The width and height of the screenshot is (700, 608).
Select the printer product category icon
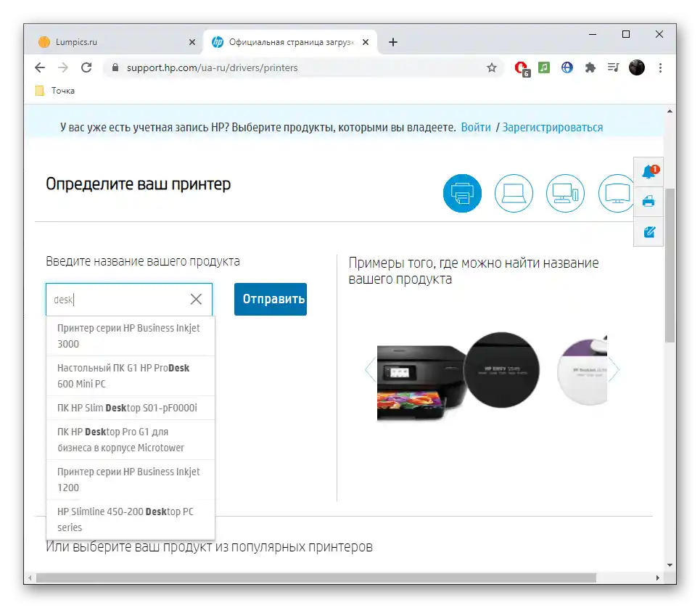point(462,193)
